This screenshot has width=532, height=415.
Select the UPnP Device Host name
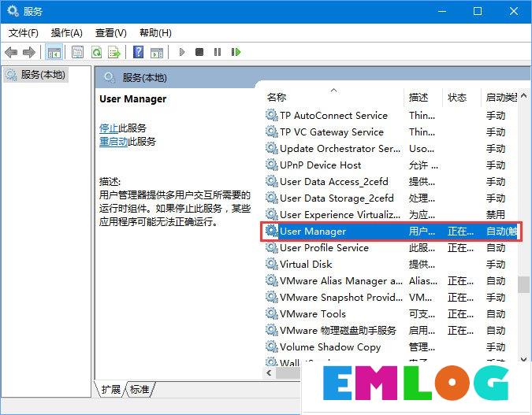click(x=321, y=165)
